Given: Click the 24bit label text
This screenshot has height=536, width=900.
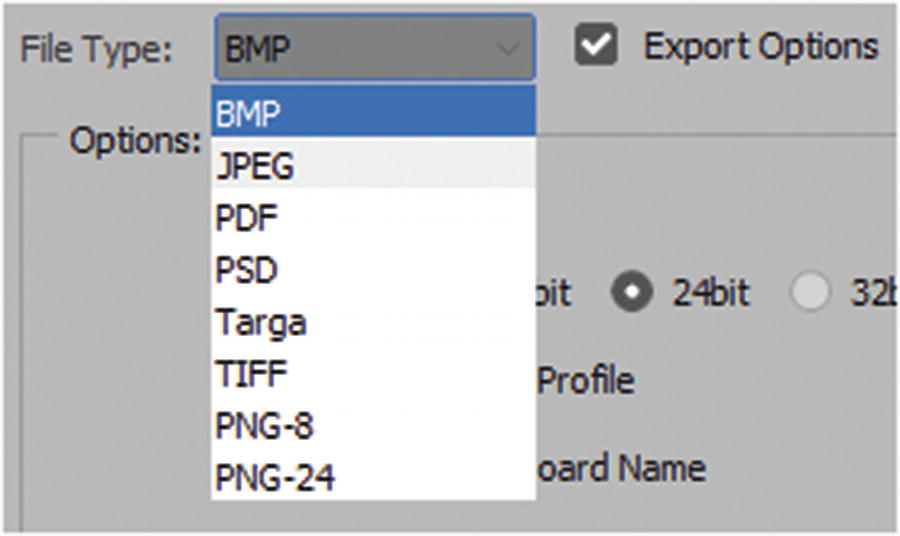Looking at the screenshot, I should click(x=710, y=293).
